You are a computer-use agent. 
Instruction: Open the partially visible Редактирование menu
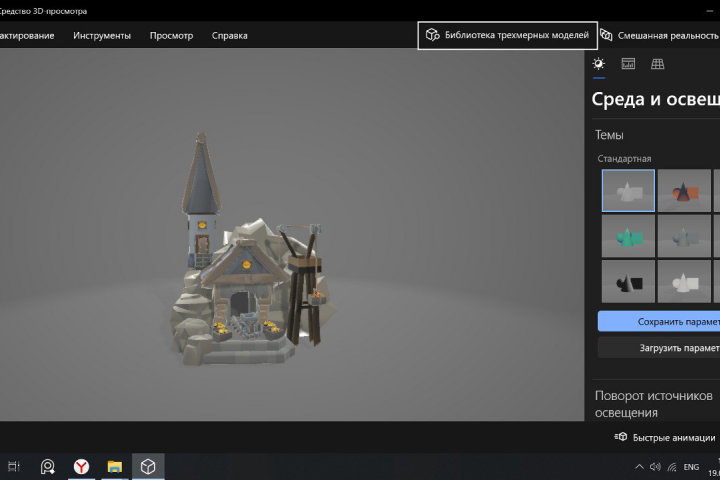(27, 35)
